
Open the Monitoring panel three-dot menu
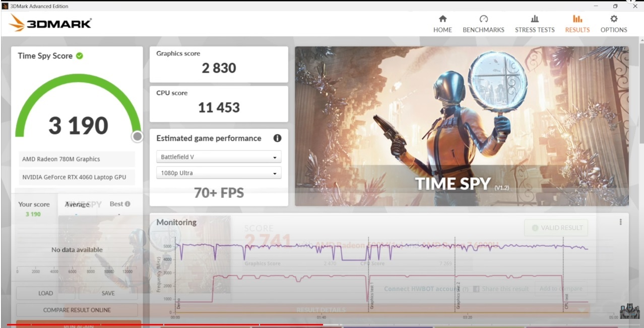click(620, 222)
